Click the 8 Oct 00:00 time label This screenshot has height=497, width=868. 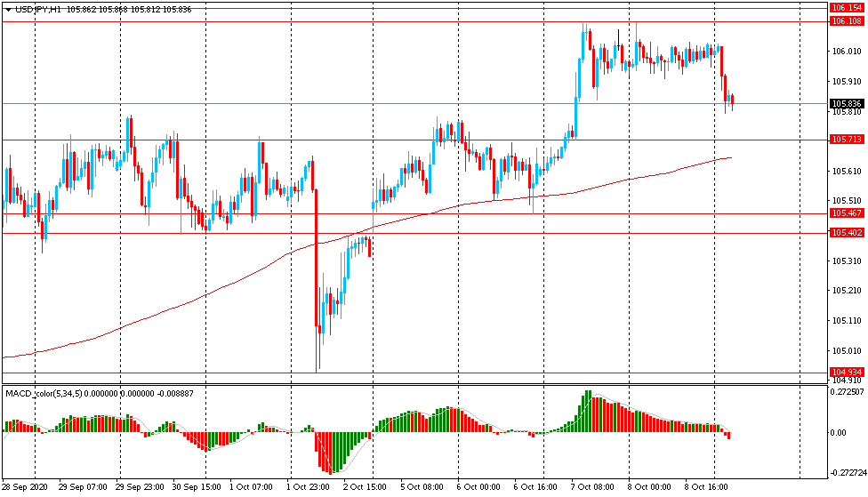coord(649,487)
